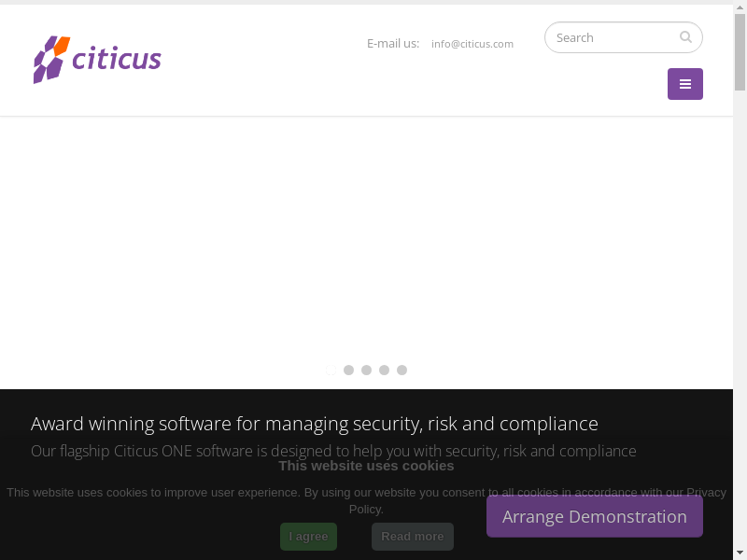Select the second carousel slide dot
Image resolution: width=747 pixels, height=560 pixels.
tap(348, 370)
